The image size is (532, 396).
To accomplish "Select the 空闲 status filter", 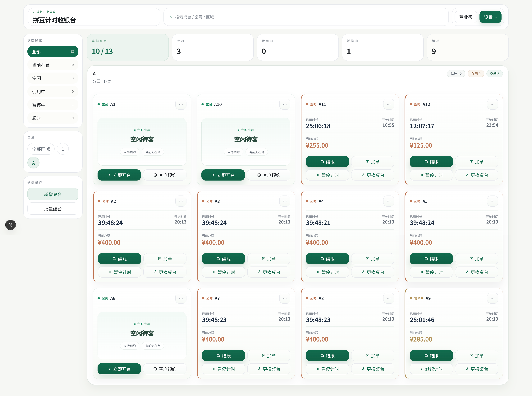I will click(53, 78).
